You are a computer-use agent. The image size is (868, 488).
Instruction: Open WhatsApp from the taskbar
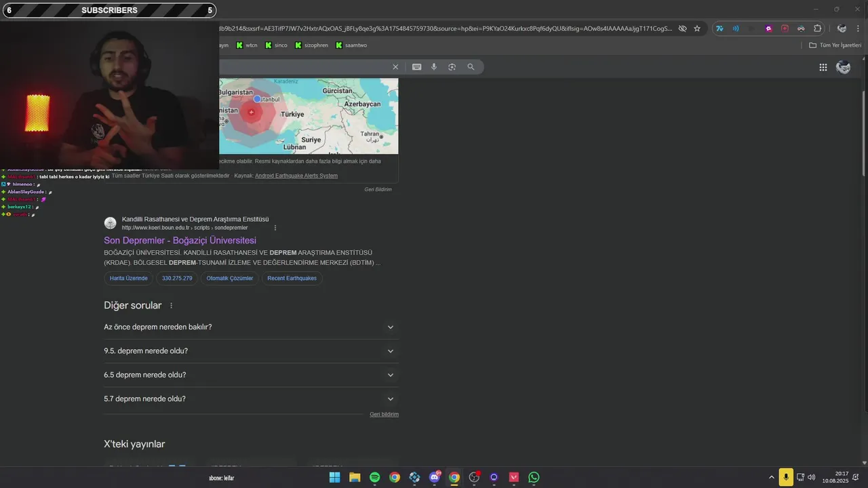[x=534, y=478]
